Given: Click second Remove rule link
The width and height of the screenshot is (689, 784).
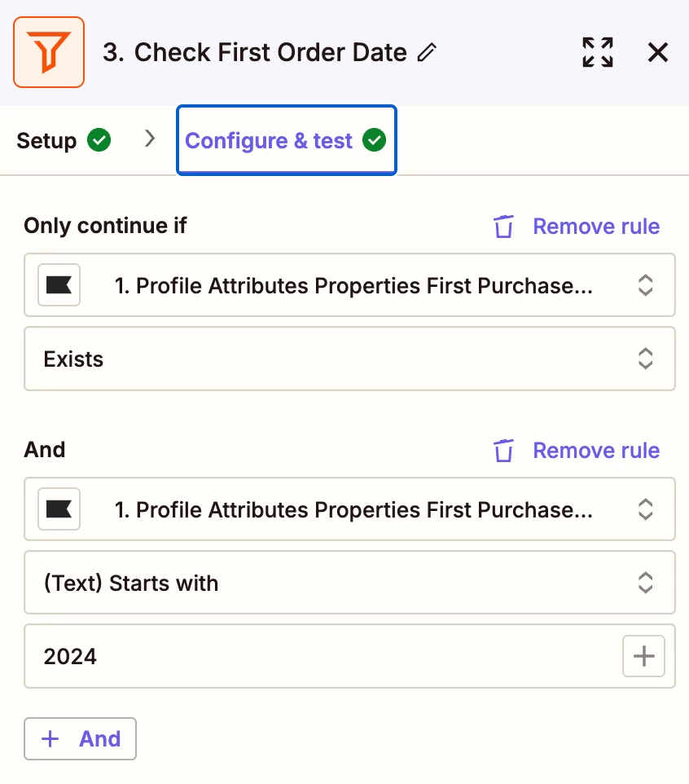Looking at the screenshot, I should [596, 451].
